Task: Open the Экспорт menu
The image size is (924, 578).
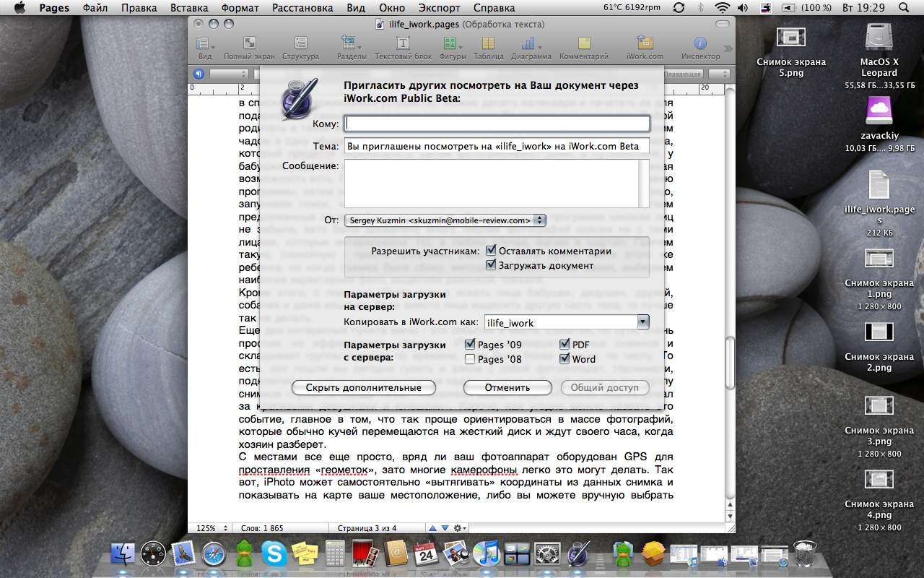Action: click(440, 7)
